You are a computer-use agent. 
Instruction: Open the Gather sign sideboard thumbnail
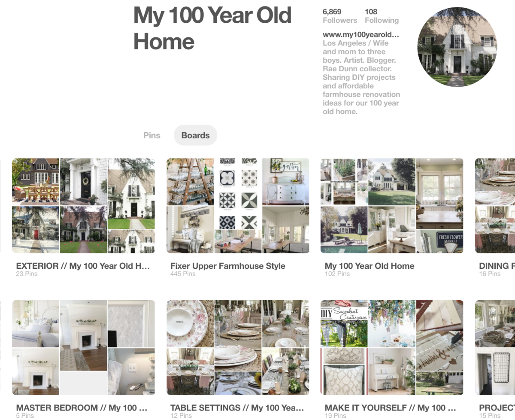(285, 182)
